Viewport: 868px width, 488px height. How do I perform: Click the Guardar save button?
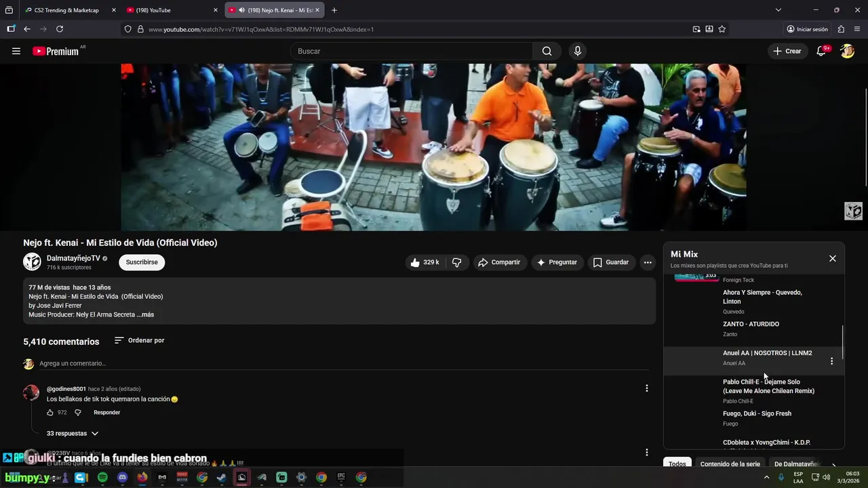coord(611,262)
